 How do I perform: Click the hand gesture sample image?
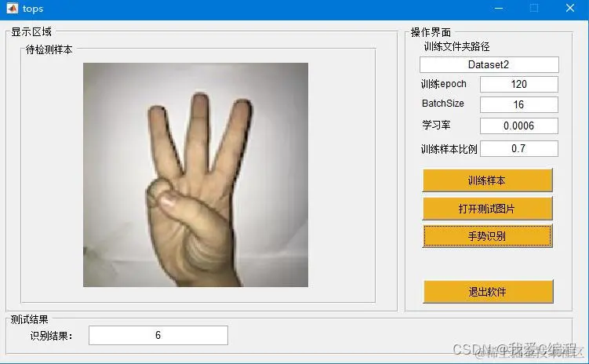(195, 175)
